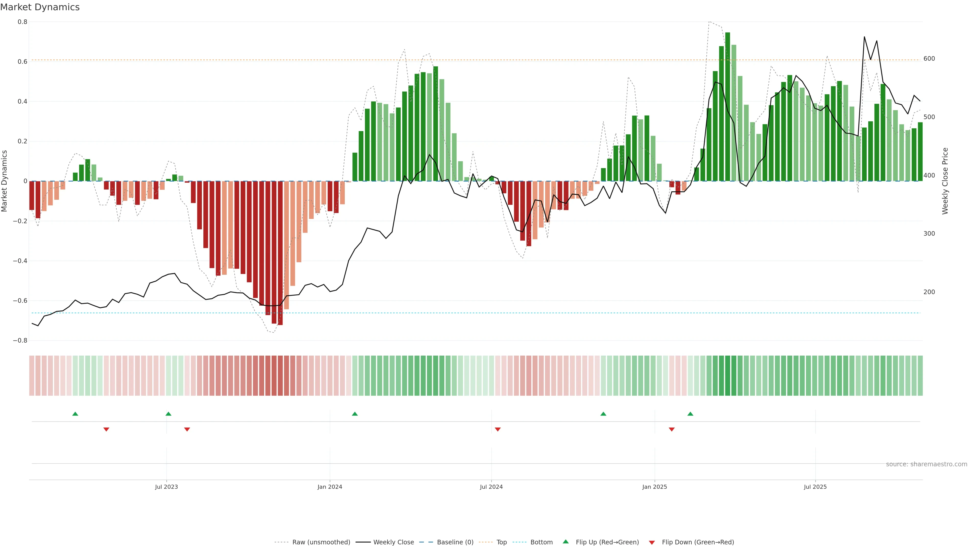
Task: Click the darkest green heat-strip cell
Action: 728,375
